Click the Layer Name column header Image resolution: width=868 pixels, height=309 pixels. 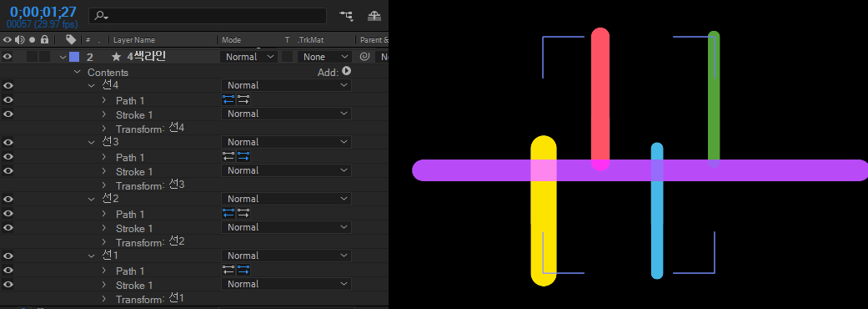[134, 40]
